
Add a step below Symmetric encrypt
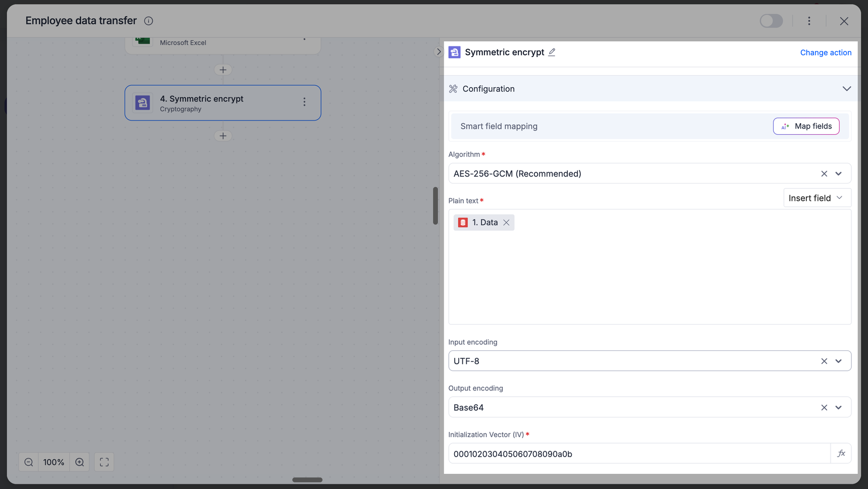point(223,136)
